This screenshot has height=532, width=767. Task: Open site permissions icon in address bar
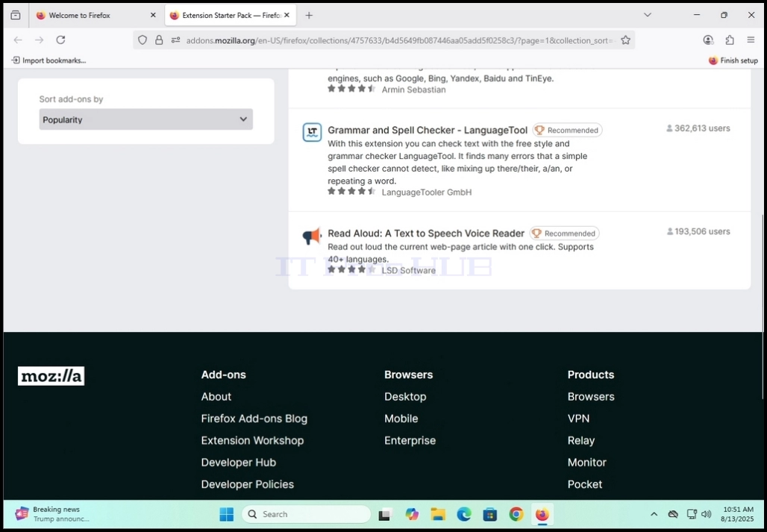175,40
